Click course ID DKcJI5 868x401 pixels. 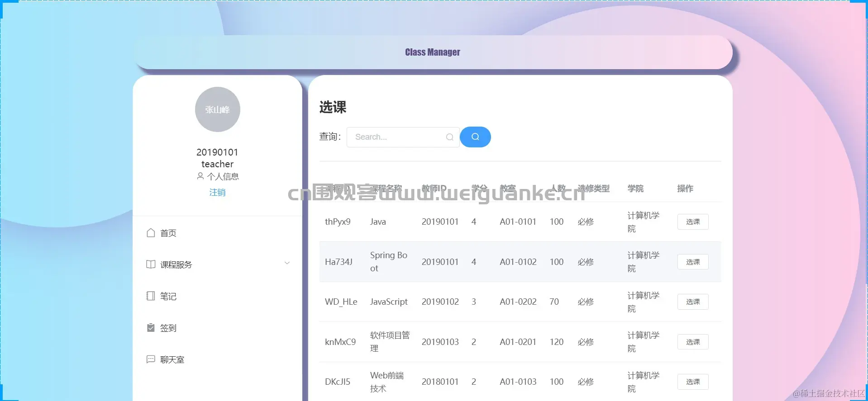pyautogui.click(x=338, y=382)
